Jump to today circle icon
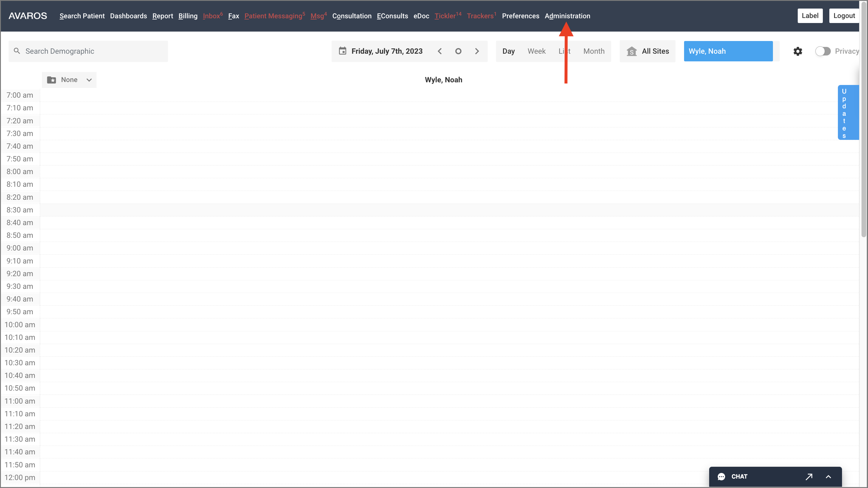The height and width of the screenshot is (488, 868). click(x=458, y=51)
